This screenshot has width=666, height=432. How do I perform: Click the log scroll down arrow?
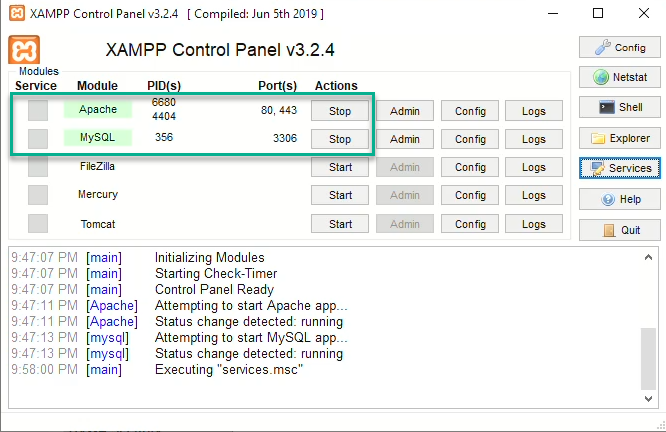coord(648,398)
